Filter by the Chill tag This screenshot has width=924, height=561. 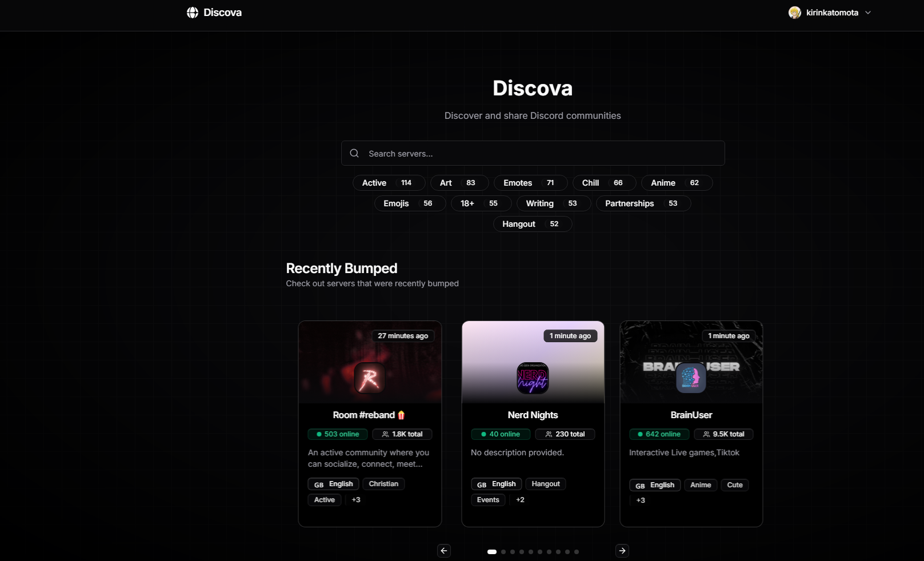point(604,183)
